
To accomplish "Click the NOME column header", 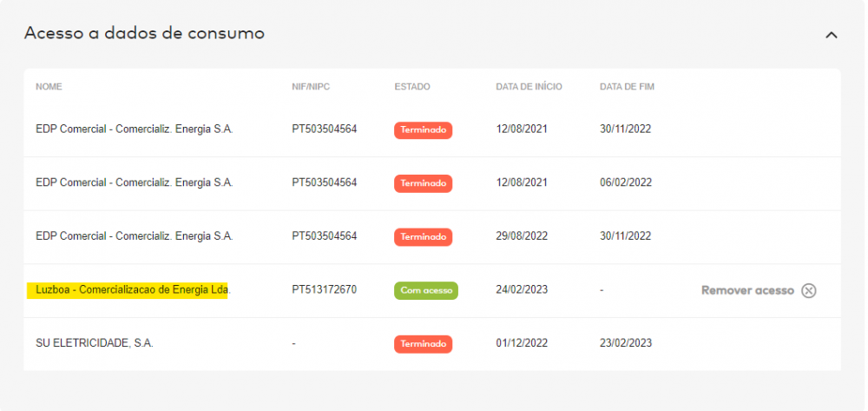I will pyautogui.click(x=49, y=87).
